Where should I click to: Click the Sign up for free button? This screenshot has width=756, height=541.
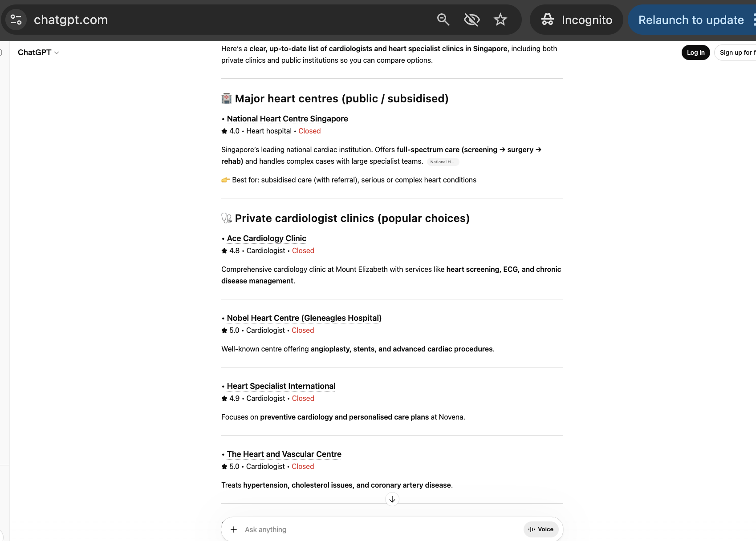pyautogui.click(x=736, y=52)
